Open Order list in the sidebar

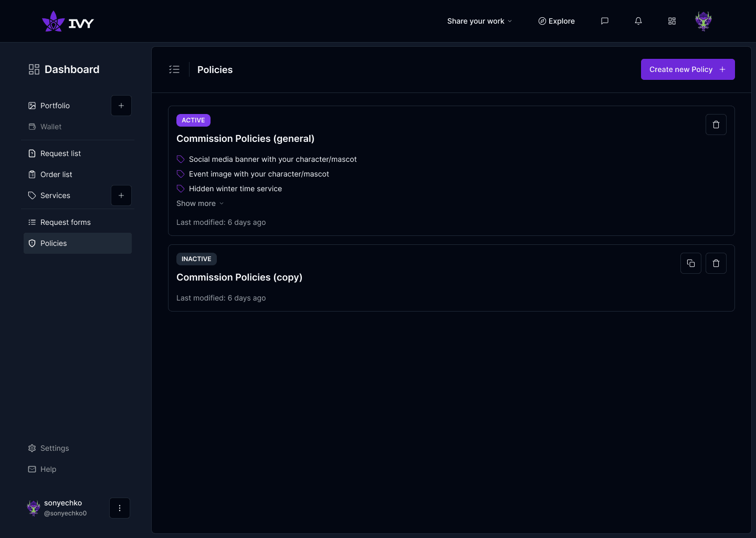point(78,174)
